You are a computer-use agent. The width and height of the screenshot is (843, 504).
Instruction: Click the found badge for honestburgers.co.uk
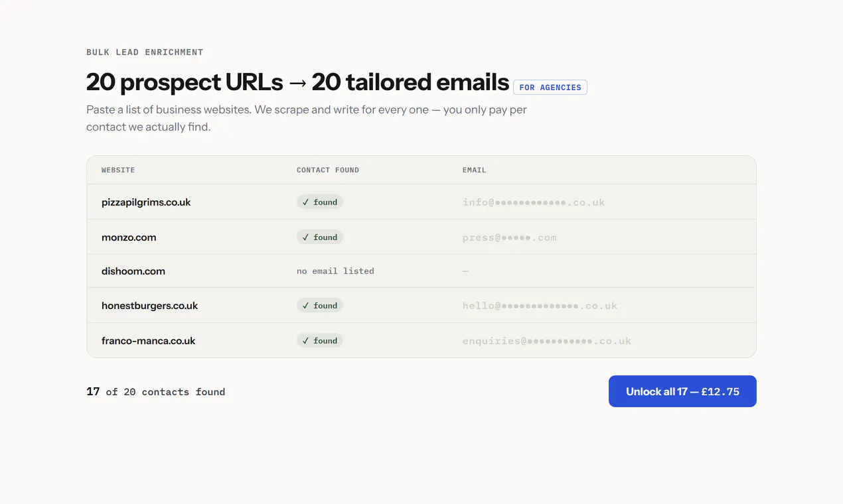(x=320, y=306)
